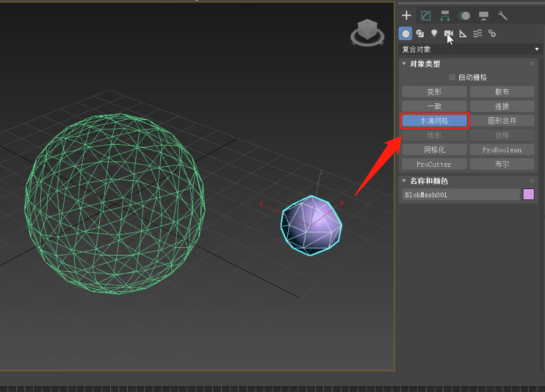
Task: Select the Space Warps category icon
Action: pyautogui.click(x=477, y=34)
